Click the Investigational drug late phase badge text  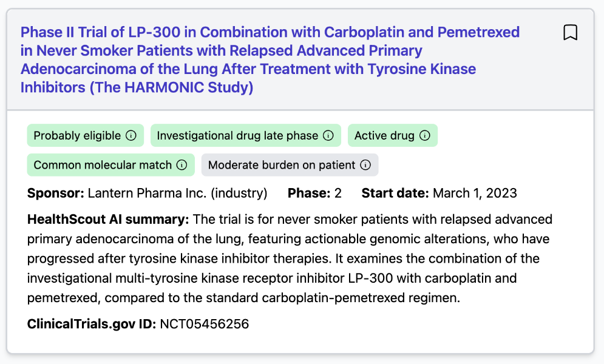[x=237, y=136]
